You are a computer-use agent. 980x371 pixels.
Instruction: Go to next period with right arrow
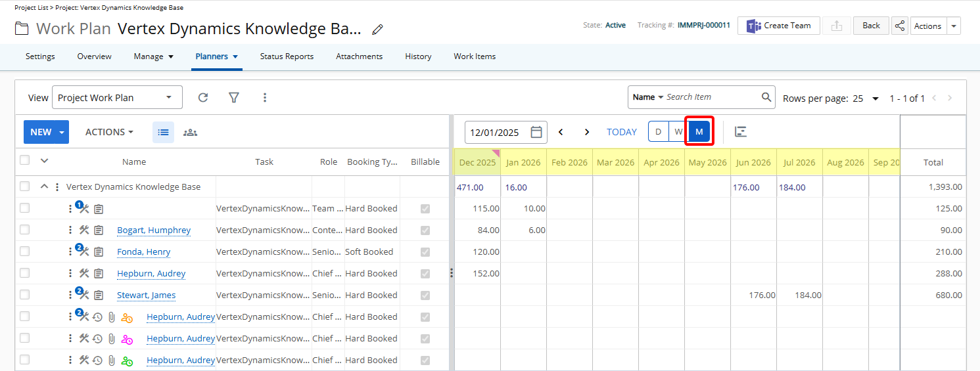pyautogui.click(x=587, y=132)
